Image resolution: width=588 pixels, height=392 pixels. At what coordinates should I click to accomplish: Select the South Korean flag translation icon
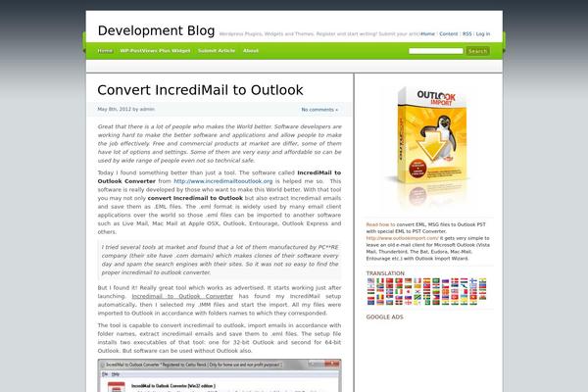pos(417,291)
